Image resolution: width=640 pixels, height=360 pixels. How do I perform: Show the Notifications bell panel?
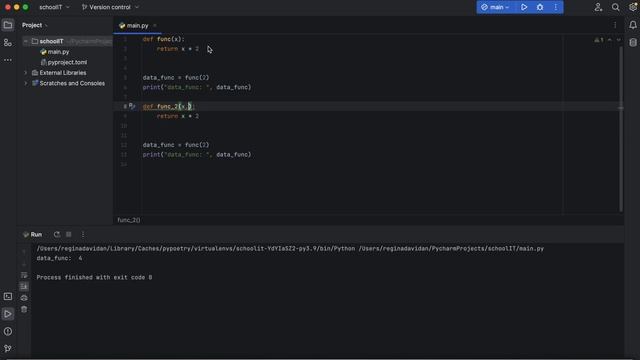coord(633,25)
